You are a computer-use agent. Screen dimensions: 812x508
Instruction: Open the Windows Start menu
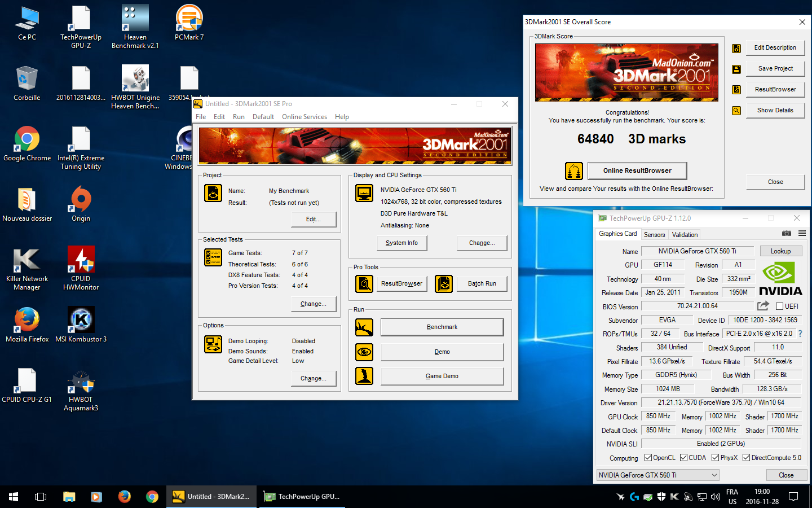pos(14,497)
